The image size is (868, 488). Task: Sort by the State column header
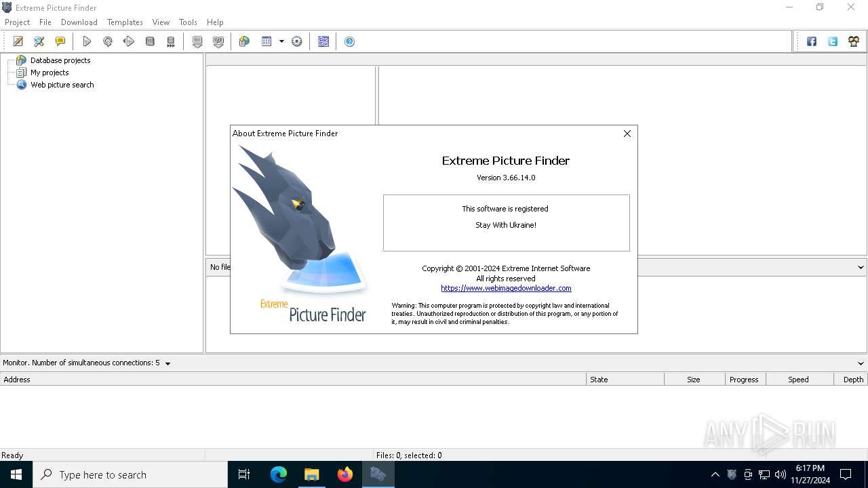tap(625, 380)
